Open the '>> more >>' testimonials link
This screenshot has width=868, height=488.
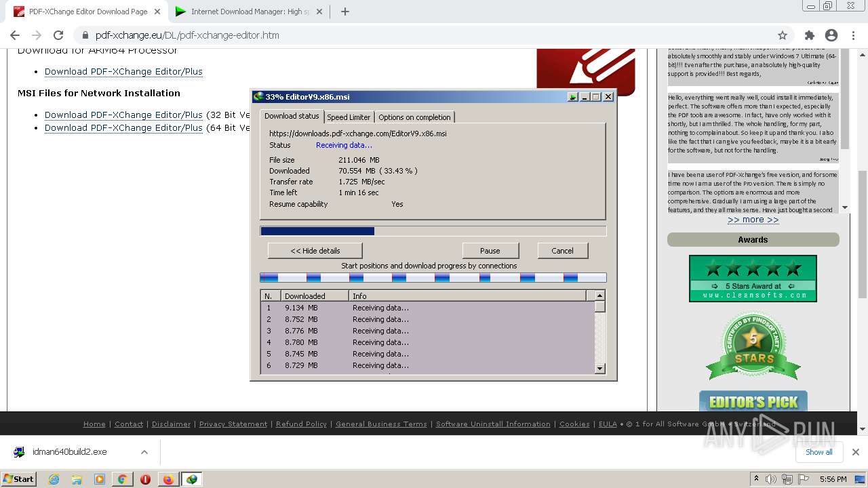(753, 220)
